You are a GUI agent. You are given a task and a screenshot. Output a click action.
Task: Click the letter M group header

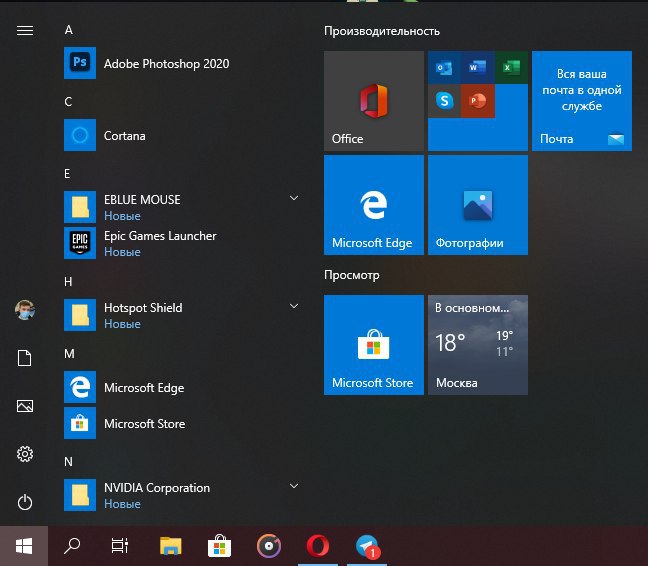(69, 354)
